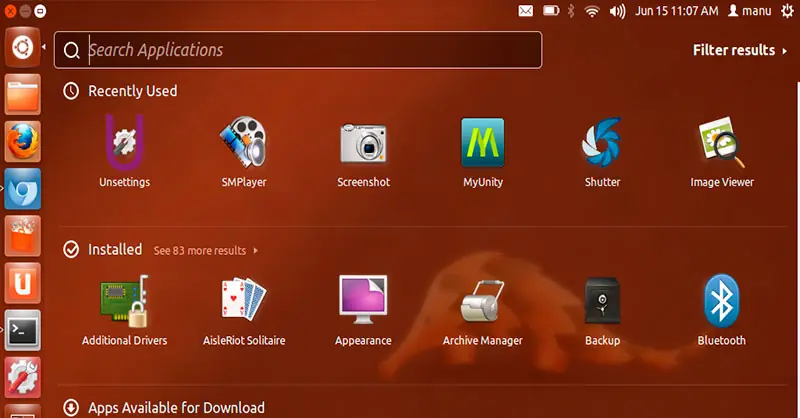This screenshot has width=800, height=418.
Task: Launch MyUnity configuration tool
Action: (x=483, y=151)
